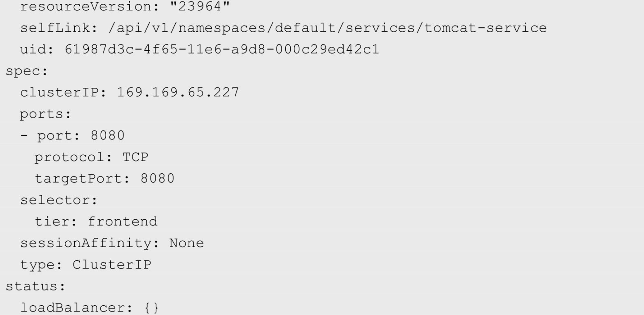This screenshot has width=644, height=315.
Task: Click the resourceVersion value "23964"
Action: (200, 6)
